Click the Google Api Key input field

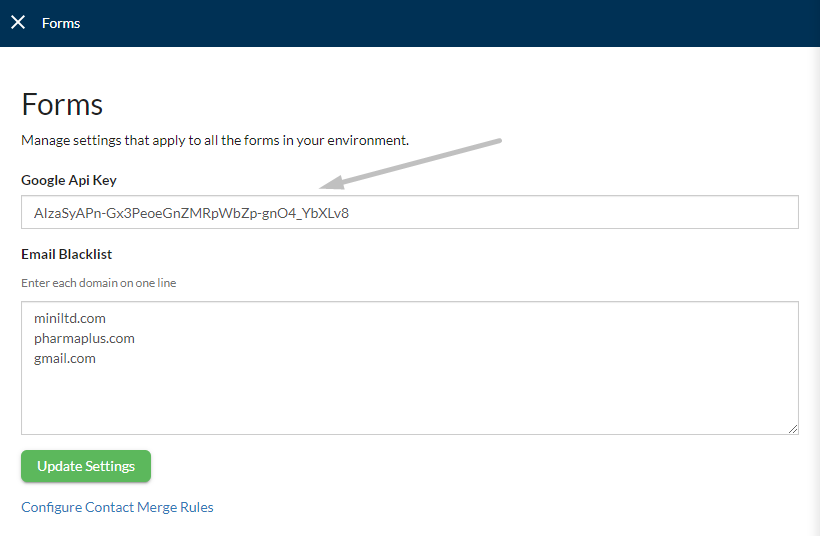tap(409, 212)
